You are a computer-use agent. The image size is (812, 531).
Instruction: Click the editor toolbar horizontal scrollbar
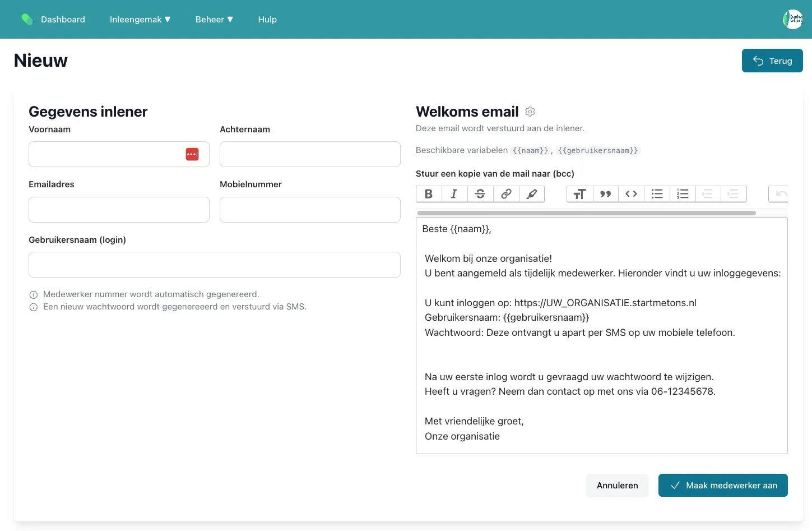pos(587,213)
